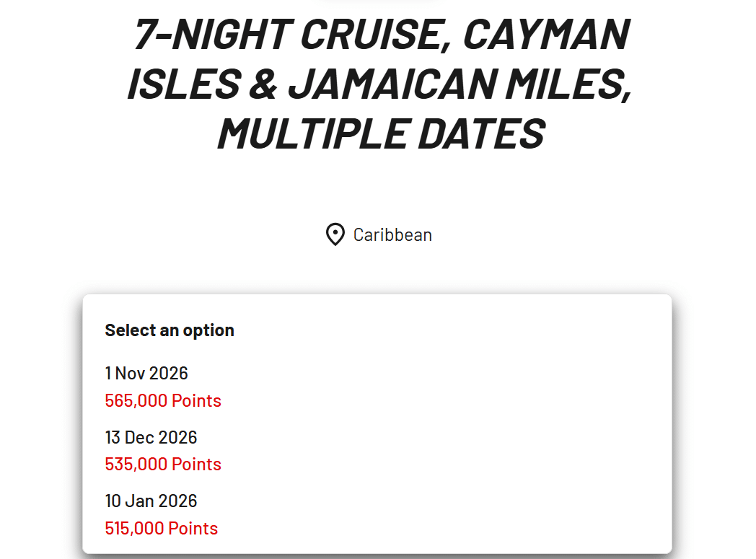
Task: Click the word '7-NIGHT' in the title
Action: click(x=214, y=34)
